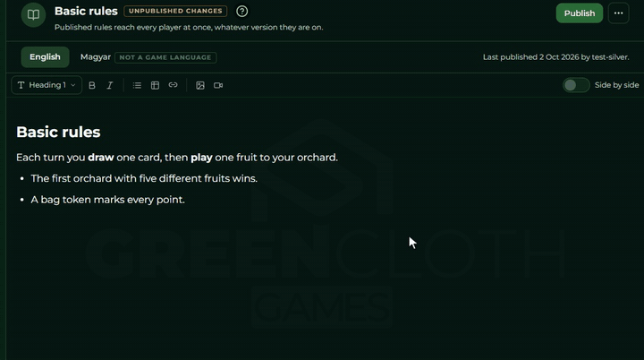Click the bold word "draw" in the paragraph
This screenshot has width=644, height=360.
point(100,158)
